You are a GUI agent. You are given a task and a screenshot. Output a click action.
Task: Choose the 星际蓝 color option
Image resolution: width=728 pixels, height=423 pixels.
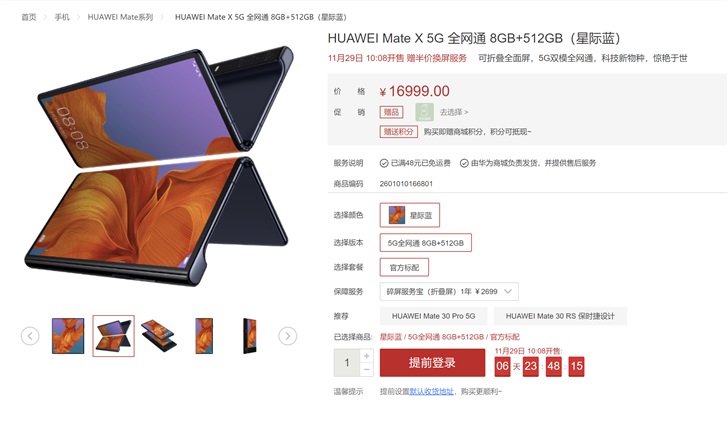[x=410, y=215]
